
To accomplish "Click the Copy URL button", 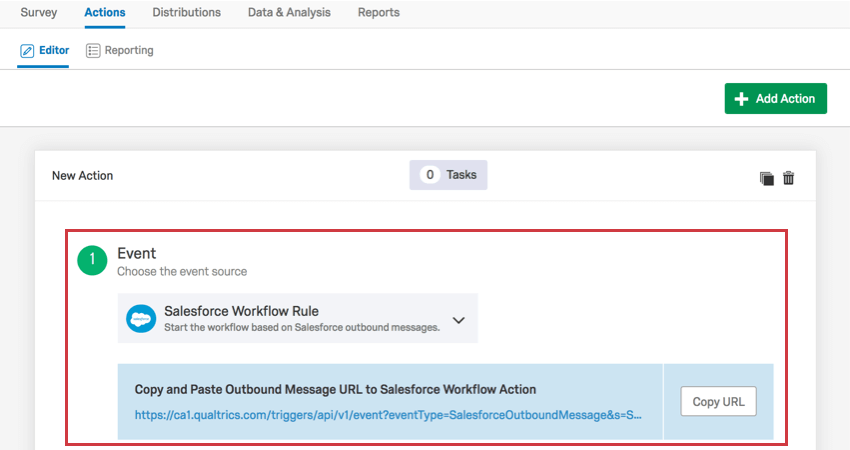I will (718, 401).
